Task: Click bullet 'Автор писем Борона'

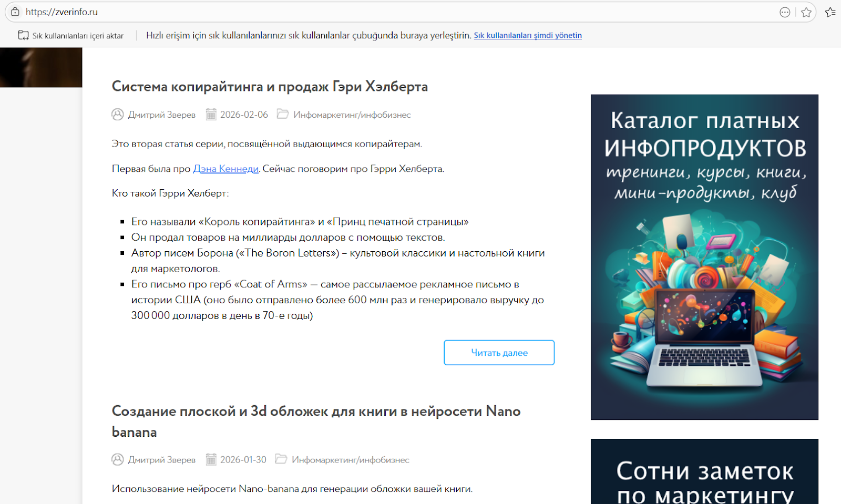Action: tap(338, 261)
